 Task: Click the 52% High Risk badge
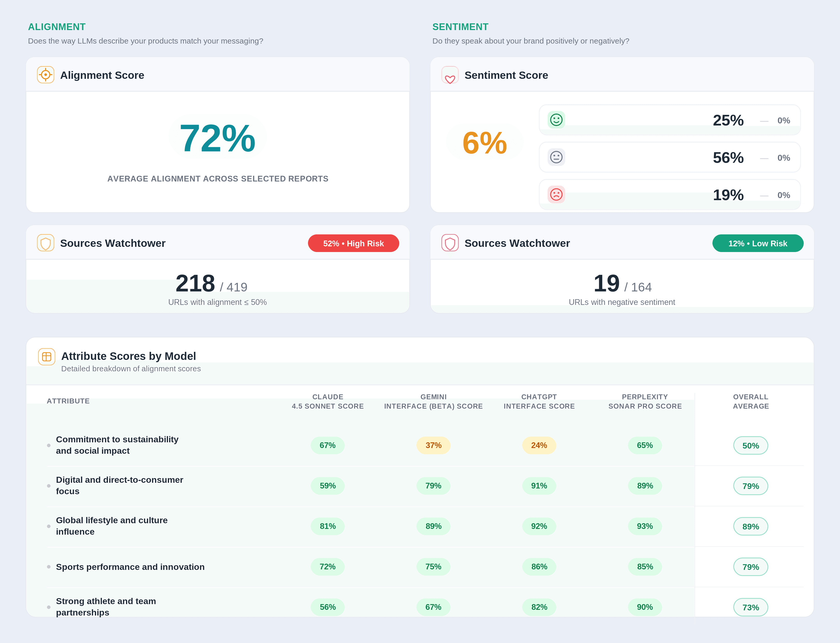point(353,243)
